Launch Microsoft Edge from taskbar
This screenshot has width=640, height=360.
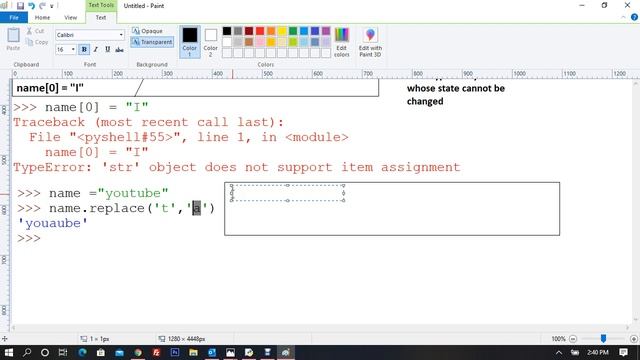click(82, 353)
